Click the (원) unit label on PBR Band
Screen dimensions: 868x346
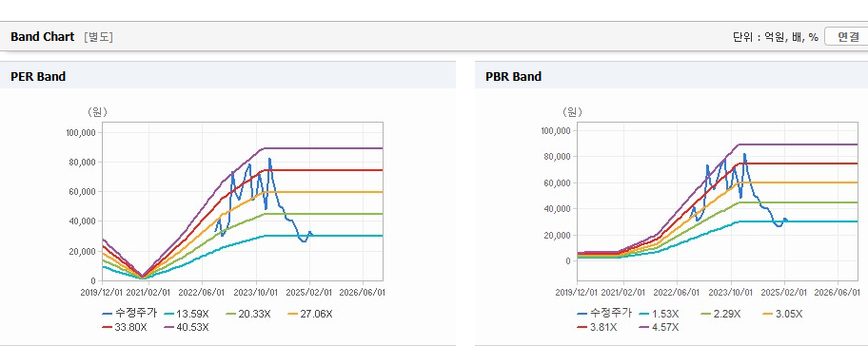572,112
